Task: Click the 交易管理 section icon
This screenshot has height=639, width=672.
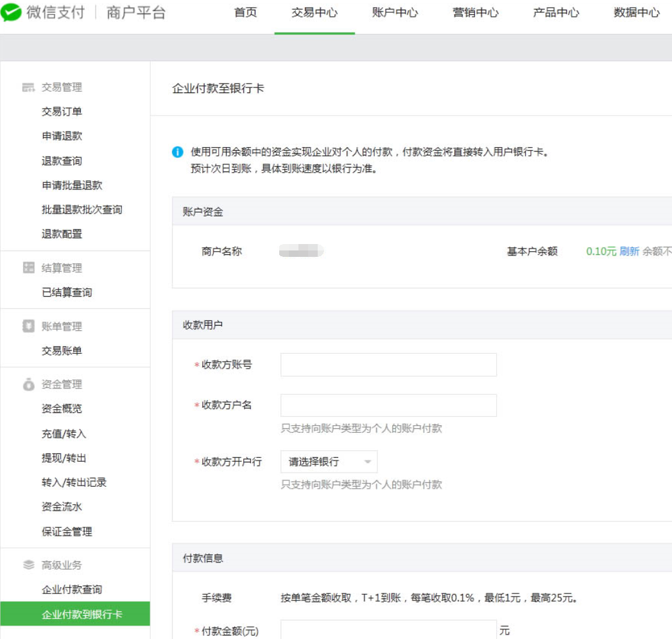Action: click(x=28, y=87)
